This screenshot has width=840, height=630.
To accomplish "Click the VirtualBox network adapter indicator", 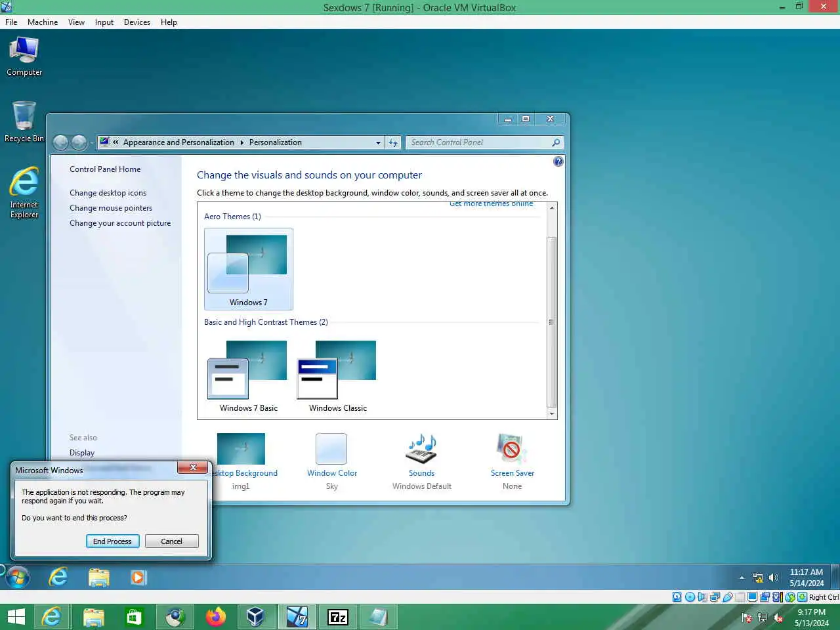I will [715, 597].
